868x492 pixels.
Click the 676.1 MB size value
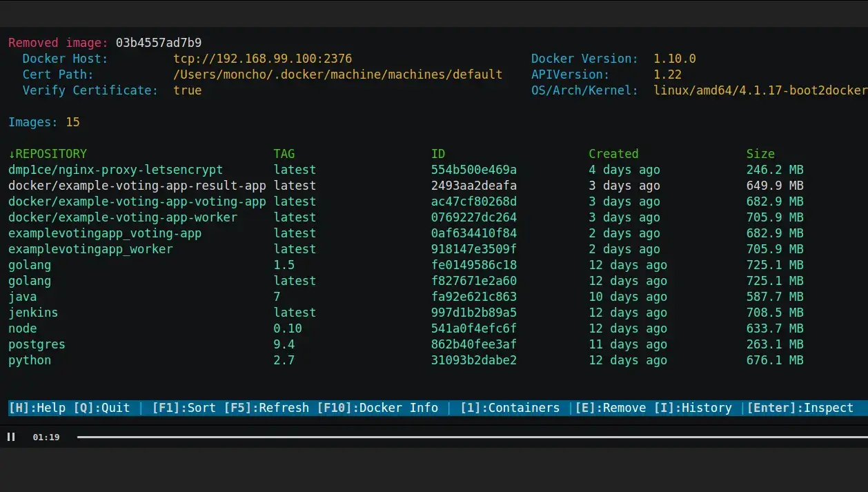coord(775,360)
